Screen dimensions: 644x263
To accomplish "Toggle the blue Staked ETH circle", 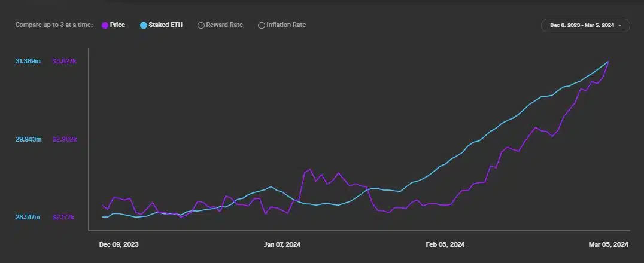I will click(x=144, y=25).
